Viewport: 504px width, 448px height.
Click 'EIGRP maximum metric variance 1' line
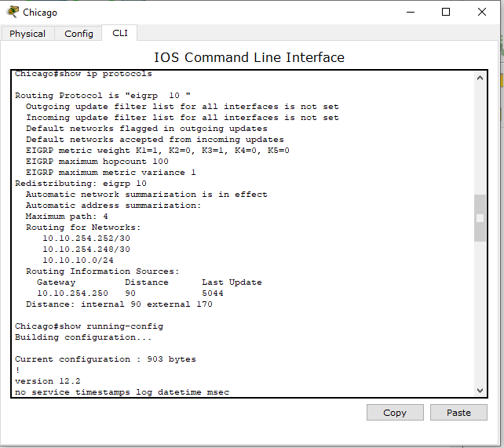[111, 172]
